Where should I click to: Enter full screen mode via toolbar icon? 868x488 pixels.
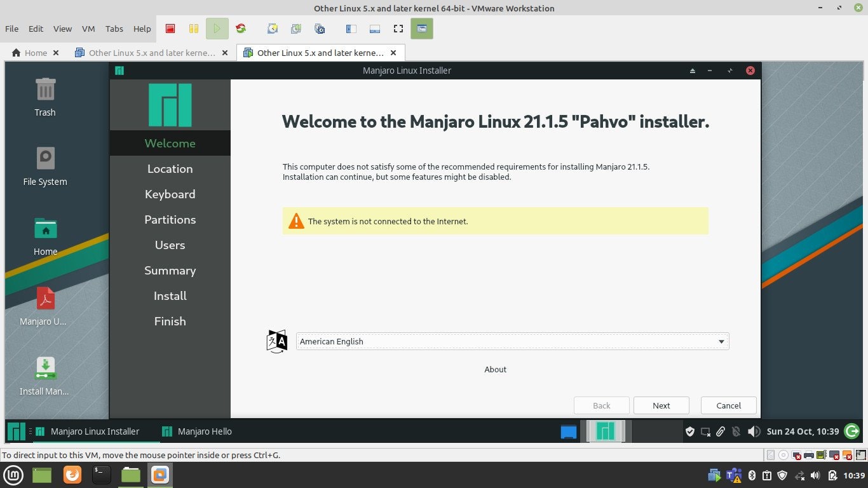pos(398,29)
